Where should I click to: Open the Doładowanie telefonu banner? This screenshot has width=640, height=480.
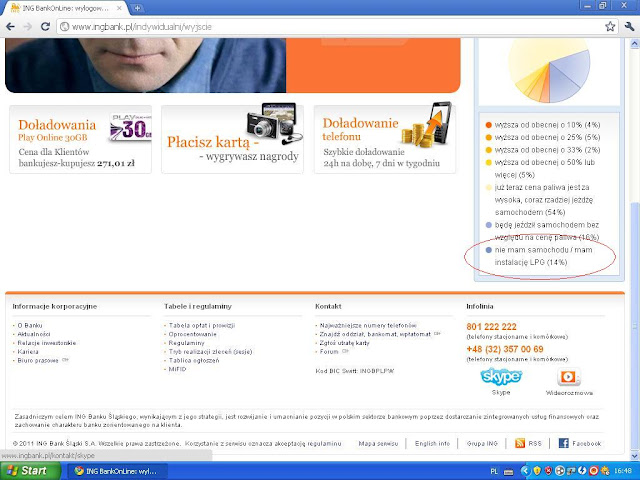(x=385, y=139)
